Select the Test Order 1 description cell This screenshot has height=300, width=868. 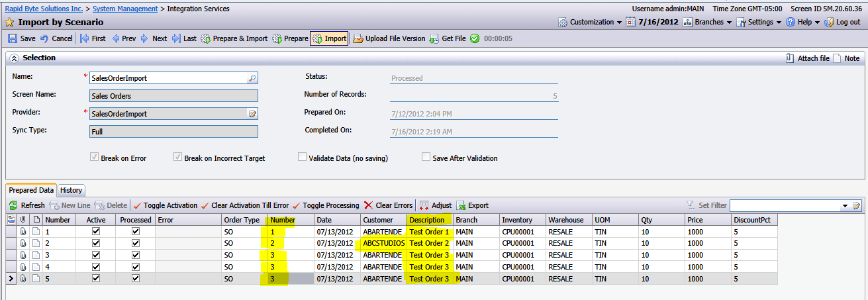click(429, 232)
